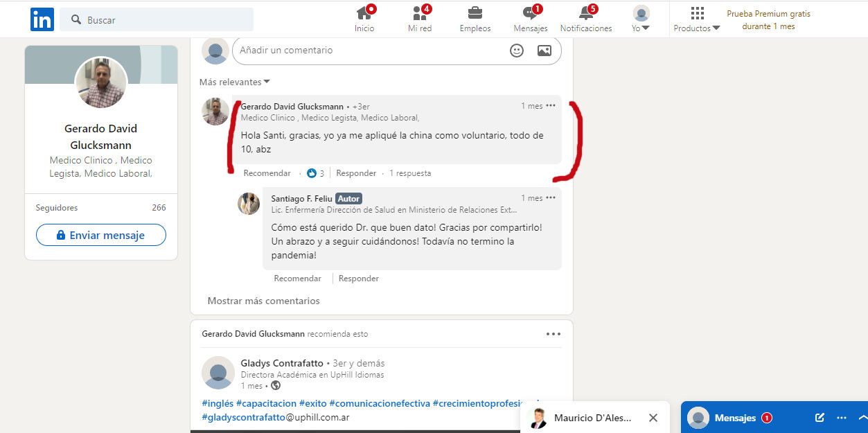Responder to Santiago's reply
This screenshot has height=433, width=868.
click(359, 279)
